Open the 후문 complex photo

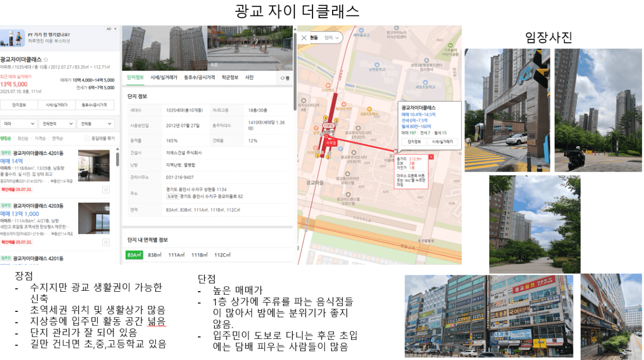250,48
